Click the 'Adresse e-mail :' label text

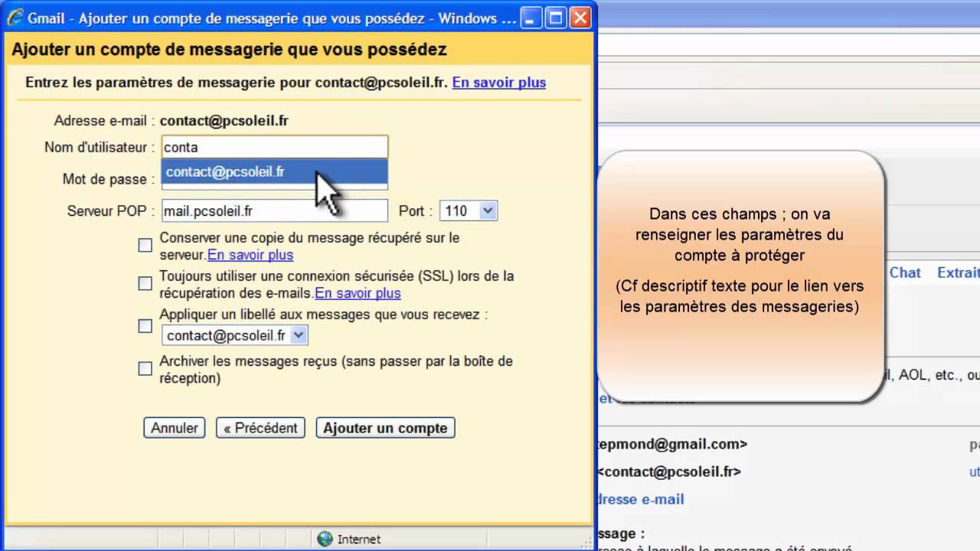[x=105, y=121]
